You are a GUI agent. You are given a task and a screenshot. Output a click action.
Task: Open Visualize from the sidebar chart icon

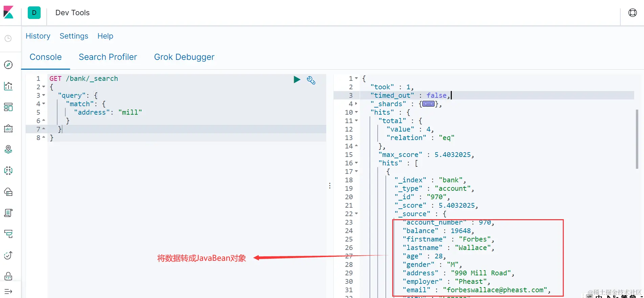(8, 86)
